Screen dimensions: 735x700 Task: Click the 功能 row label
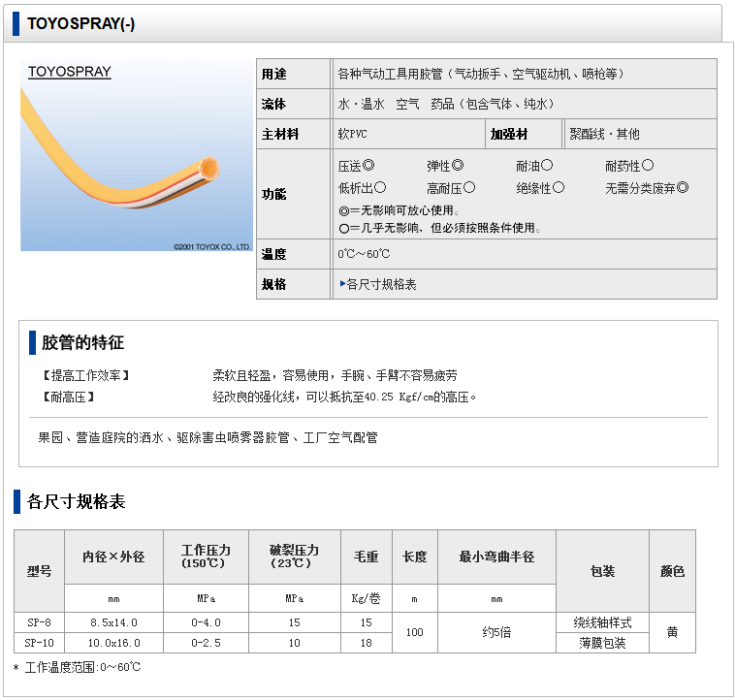pyautogui.click(x=273, y=194)
